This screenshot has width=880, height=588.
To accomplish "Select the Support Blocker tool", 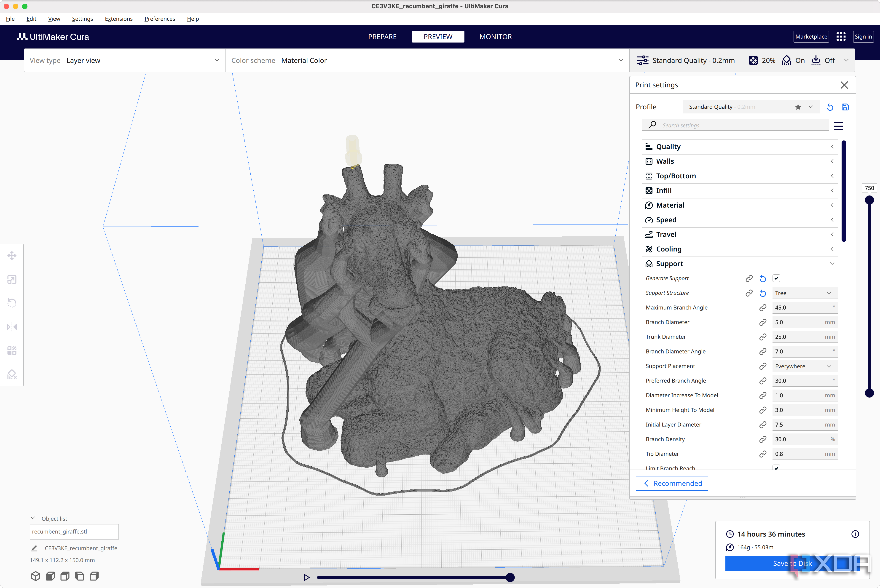I will [x=12, y=374].
